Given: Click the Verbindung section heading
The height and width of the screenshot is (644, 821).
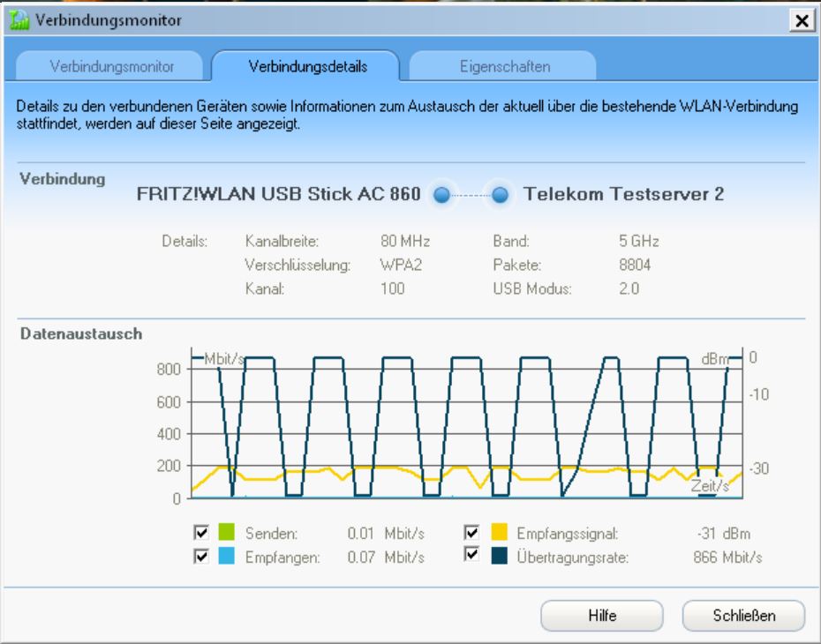Looking at the screenshot, I should click(x=63, y=179).
